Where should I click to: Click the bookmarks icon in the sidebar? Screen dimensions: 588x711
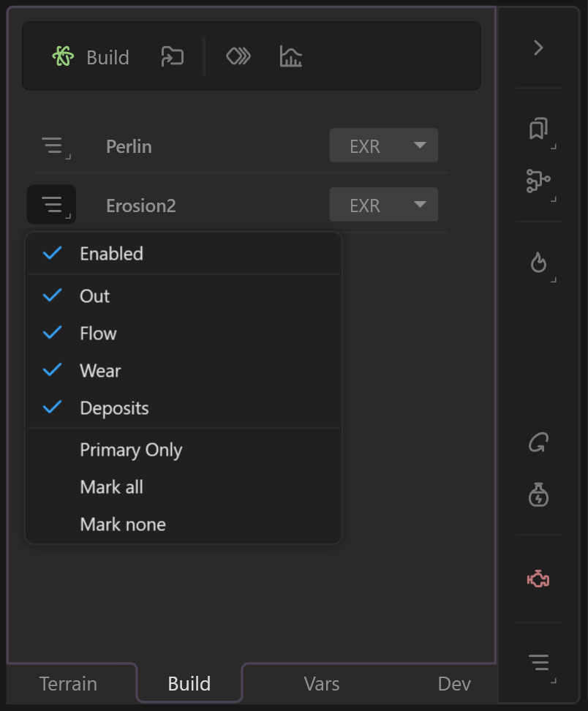coord(538,129)
